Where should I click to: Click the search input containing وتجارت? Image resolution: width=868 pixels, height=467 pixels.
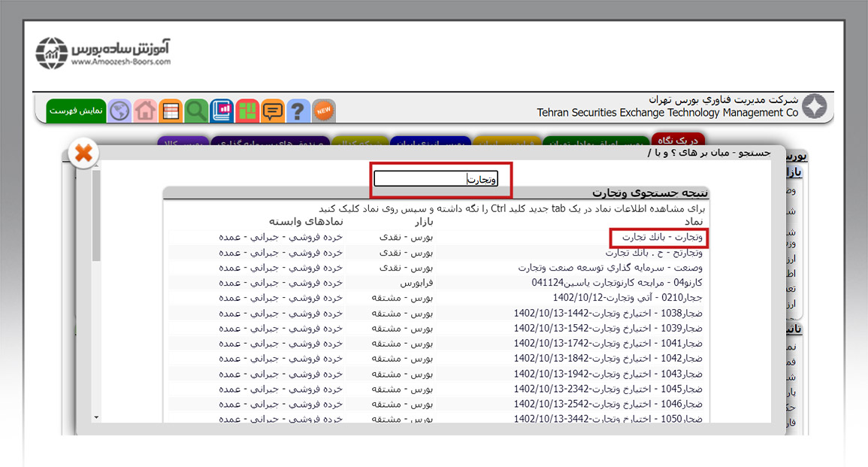tap(436, 179)
